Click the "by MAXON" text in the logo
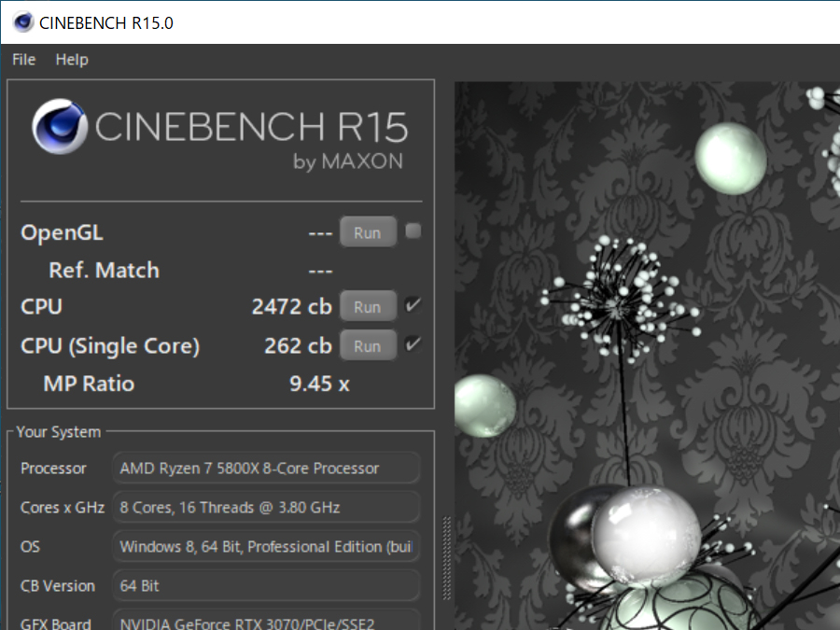This screenshot has width=840, height=630. (x=348, y=161)
